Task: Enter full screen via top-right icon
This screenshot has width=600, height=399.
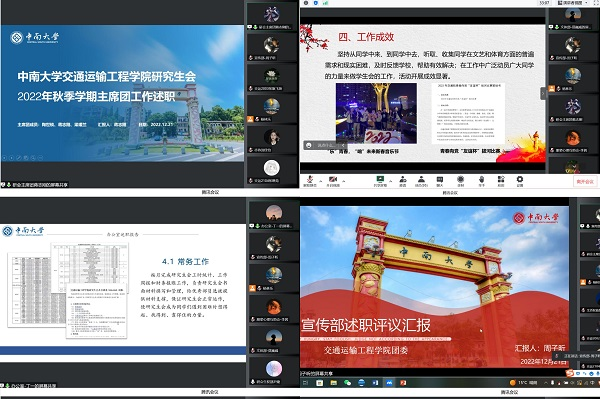Action: [x=596, y=3]
